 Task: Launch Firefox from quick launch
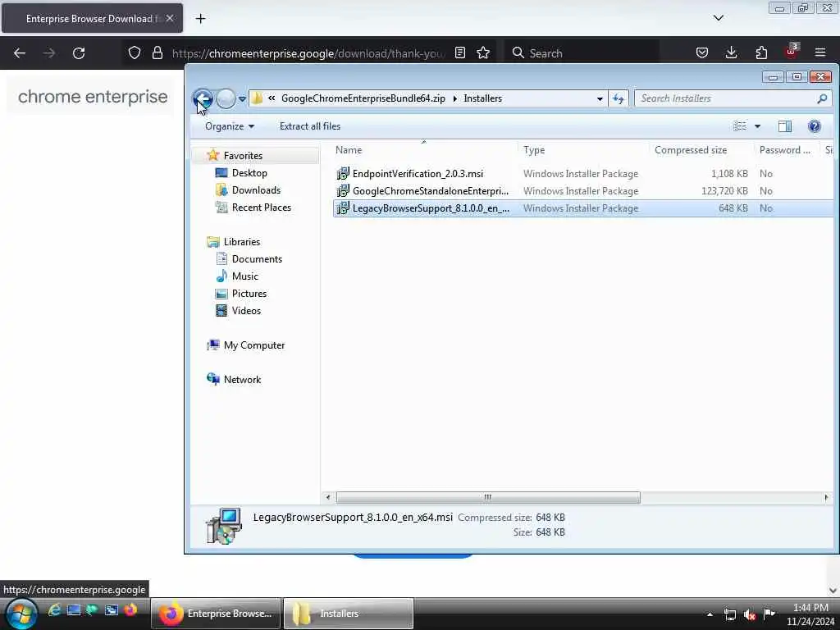point(130,610)
